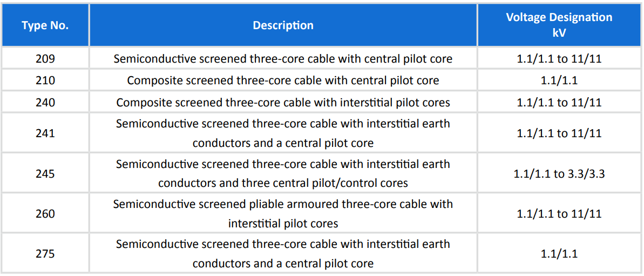The width and height of the screenshot is (644, 276).
Task: Select type number 275 cell
Action: click(x=45, y=254)
